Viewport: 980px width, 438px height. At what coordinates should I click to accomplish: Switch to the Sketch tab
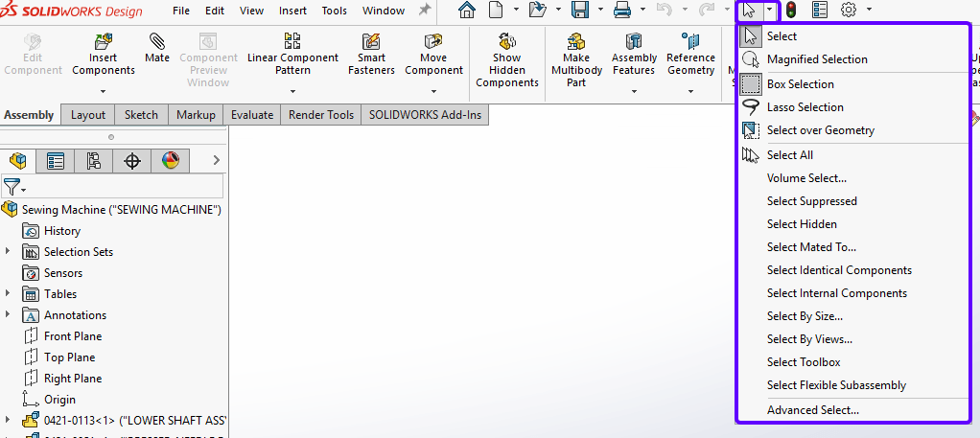click(x=141, y=115)
